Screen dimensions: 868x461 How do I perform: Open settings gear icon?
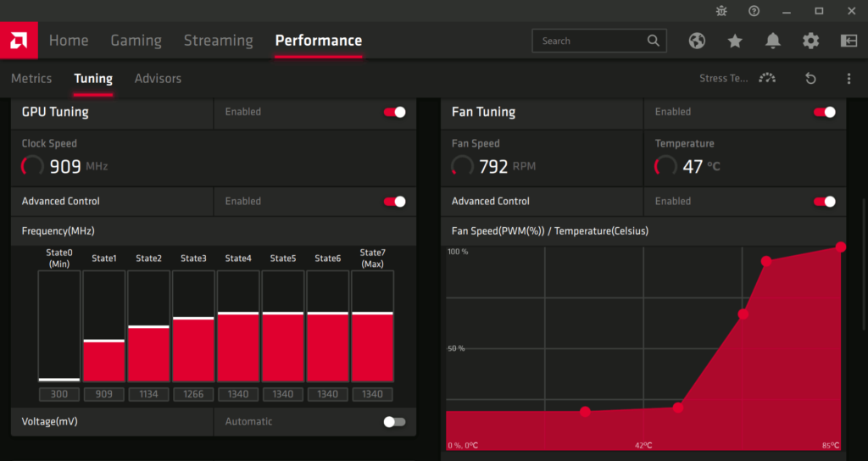point(810,41)
